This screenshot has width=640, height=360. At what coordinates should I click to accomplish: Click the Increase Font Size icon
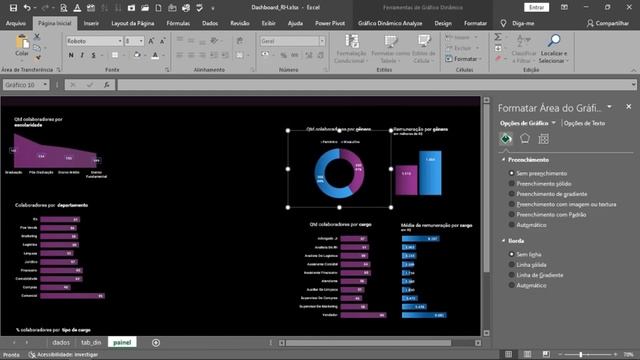151,41
